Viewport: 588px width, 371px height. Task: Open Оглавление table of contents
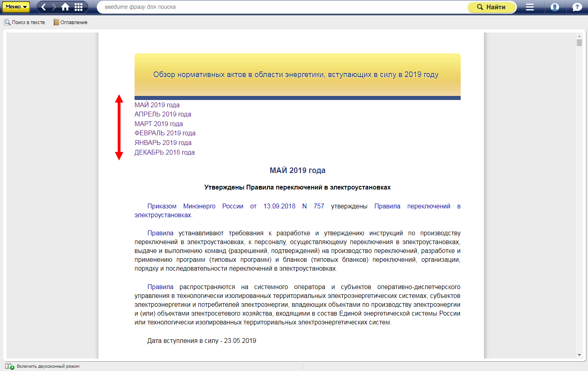coord(71,22)
